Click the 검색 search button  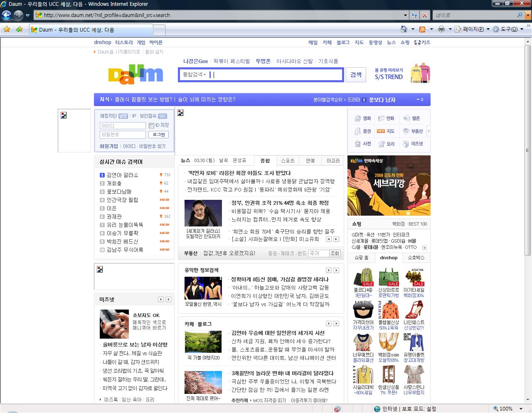pyautogui.click(x=356, y=75)
